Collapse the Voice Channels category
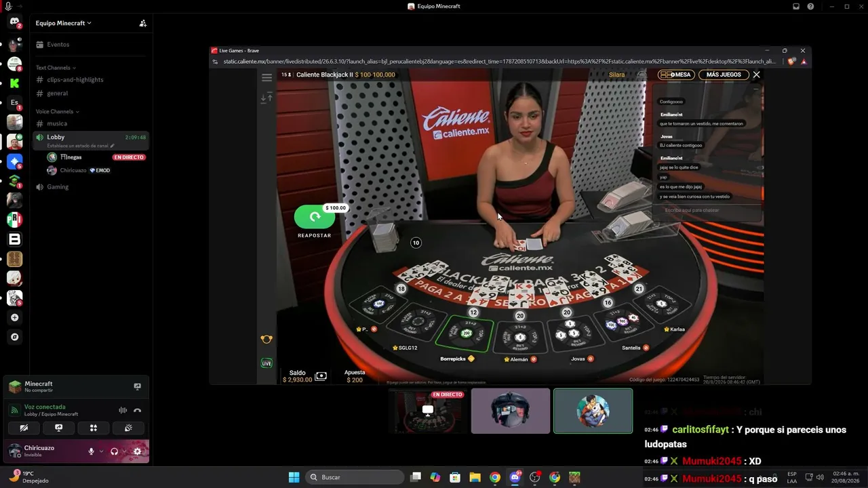Viewport: 868px width, 488px height. (58, 111)
